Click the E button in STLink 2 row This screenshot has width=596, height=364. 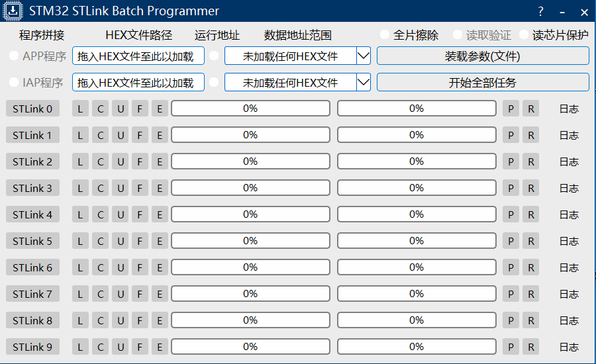[x=160, y=161]
